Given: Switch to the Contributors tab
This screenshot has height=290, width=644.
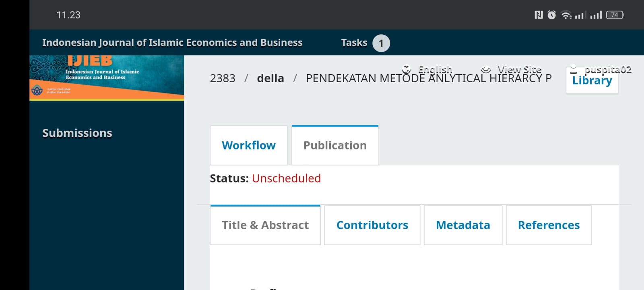Looking at the screenshot, I should coord(372,225).
